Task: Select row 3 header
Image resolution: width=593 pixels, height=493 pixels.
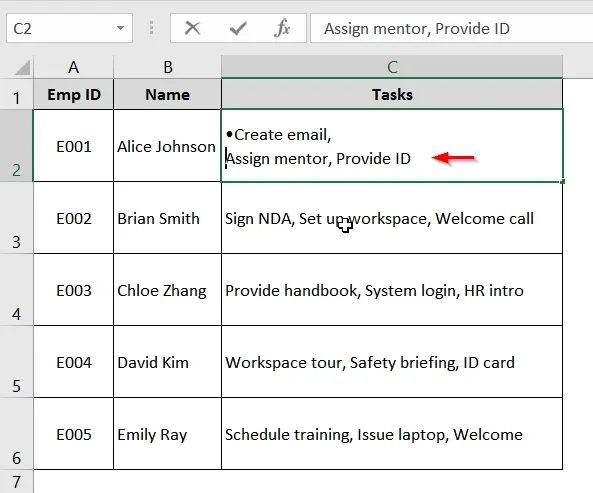Action: (16, 217)
